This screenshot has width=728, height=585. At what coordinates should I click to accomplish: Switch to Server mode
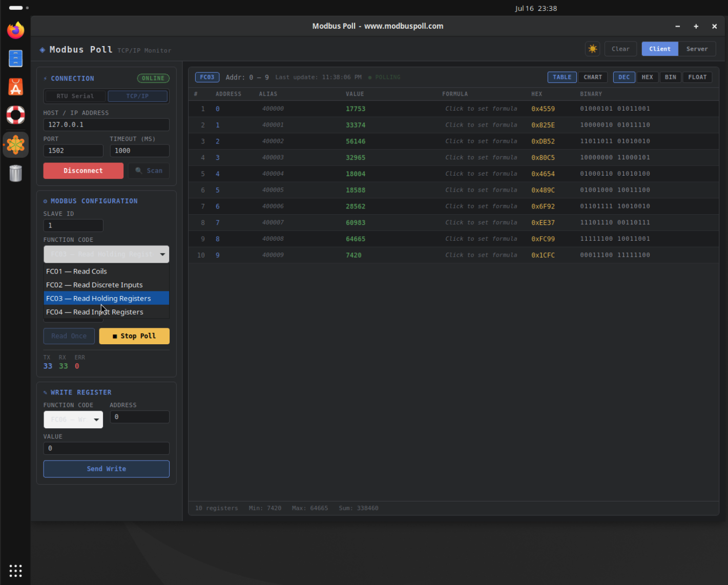(697, 49)
